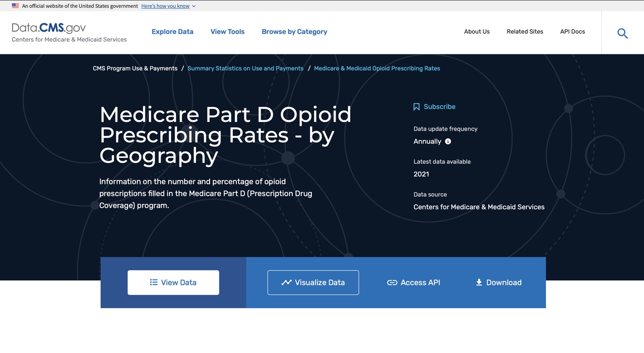Screen dimensions: 644x353
Task: Click the chain link icon for Access API
Action: 392,283
